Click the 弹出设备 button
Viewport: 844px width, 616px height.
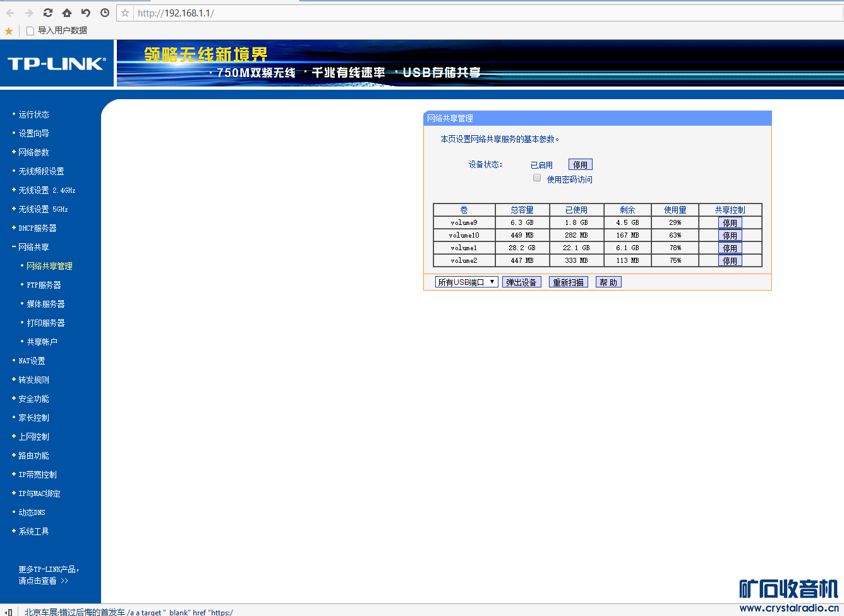tap(521, 282)
